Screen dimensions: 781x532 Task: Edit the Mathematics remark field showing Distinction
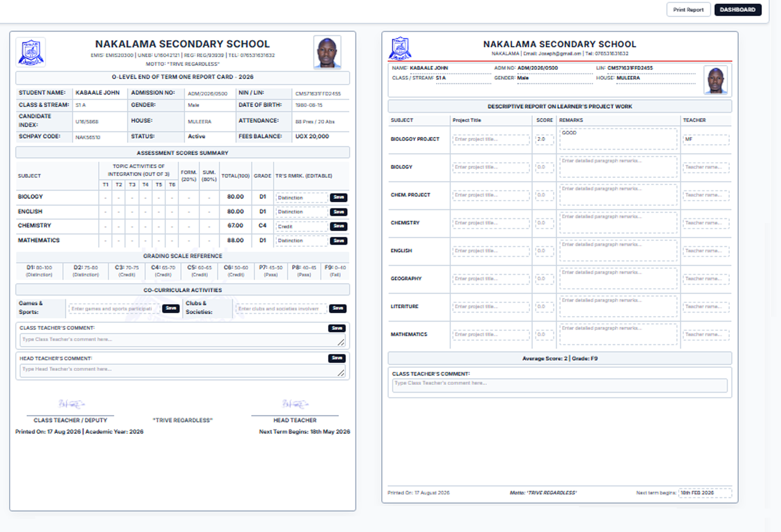[302, 241]
